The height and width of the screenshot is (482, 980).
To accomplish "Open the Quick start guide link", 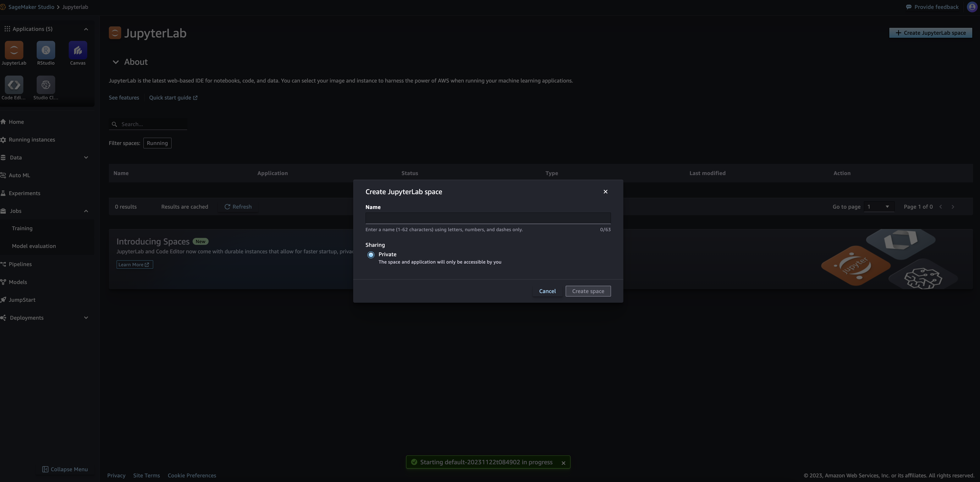I will 173,98.
